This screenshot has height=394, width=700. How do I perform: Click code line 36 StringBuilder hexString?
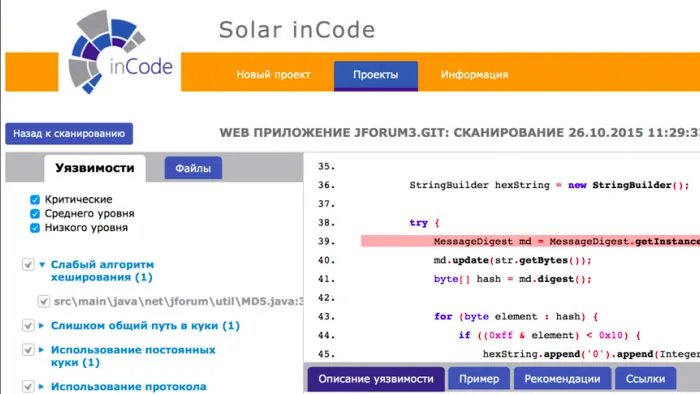click(x=550, y=185)
